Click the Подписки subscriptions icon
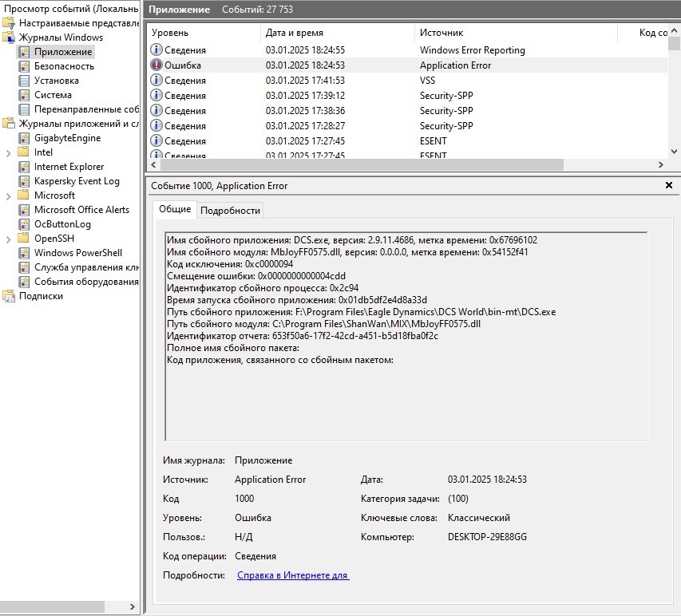681x616 pixels. (9, 296)
